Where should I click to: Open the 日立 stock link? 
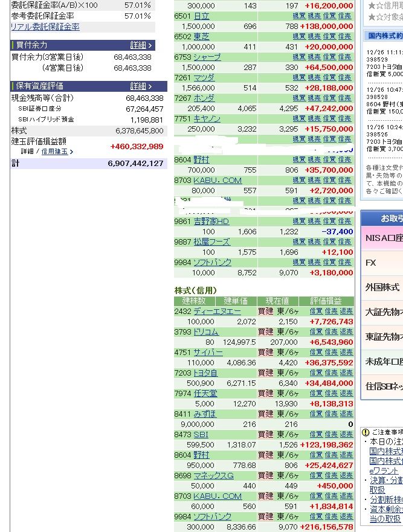click(201, 16)
